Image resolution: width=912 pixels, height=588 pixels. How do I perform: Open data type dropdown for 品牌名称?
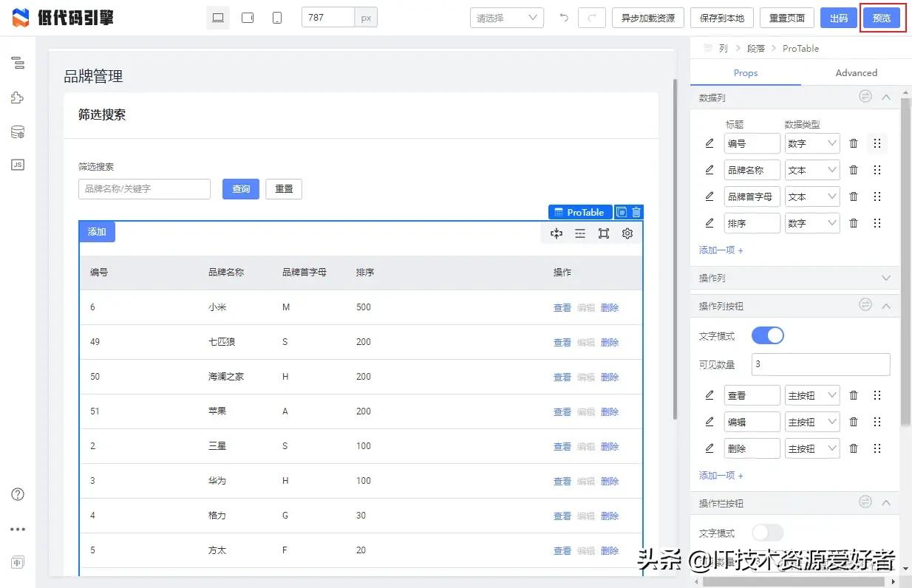tap(812, 170)
